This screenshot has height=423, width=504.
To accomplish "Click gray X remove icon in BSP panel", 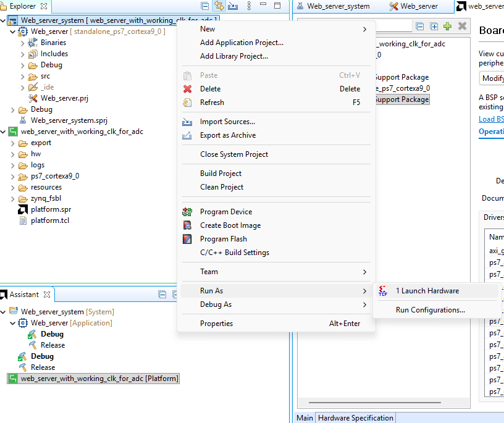I will point(462,26).
